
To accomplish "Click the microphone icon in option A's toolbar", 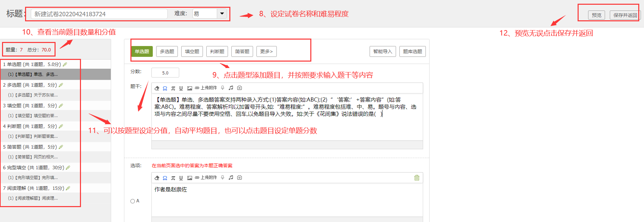I will (x=223, y=178).
